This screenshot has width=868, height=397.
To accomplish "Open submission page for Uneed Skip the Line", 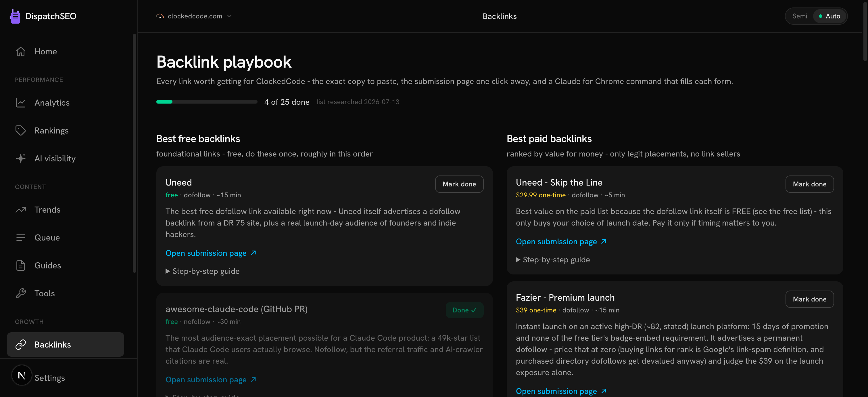I will tap(561, 241).
